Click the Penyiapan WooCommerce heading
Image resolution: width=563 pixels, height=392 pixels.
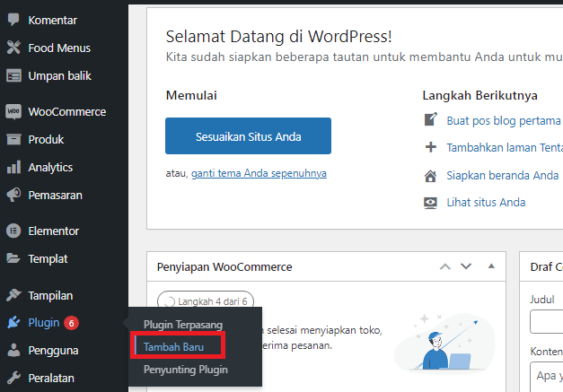coord(224,266)
